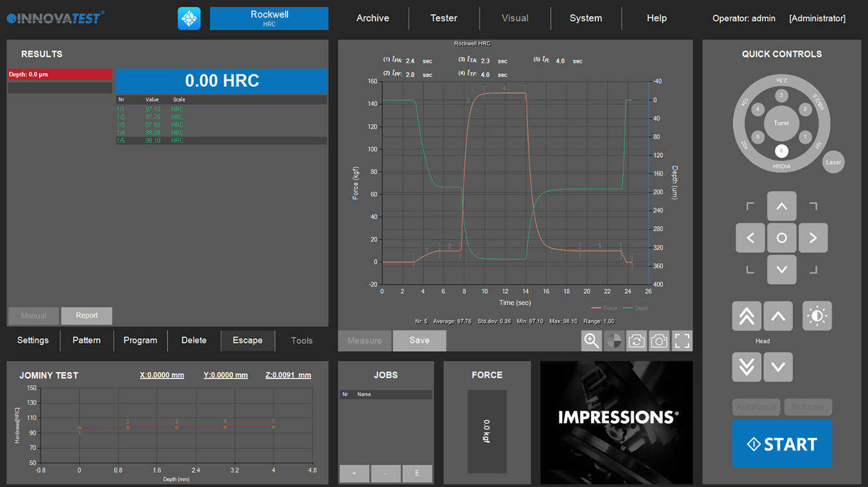This screenshot has height=487, width=868.
Task: Open the System menu
Action: [x=586, y=19]
